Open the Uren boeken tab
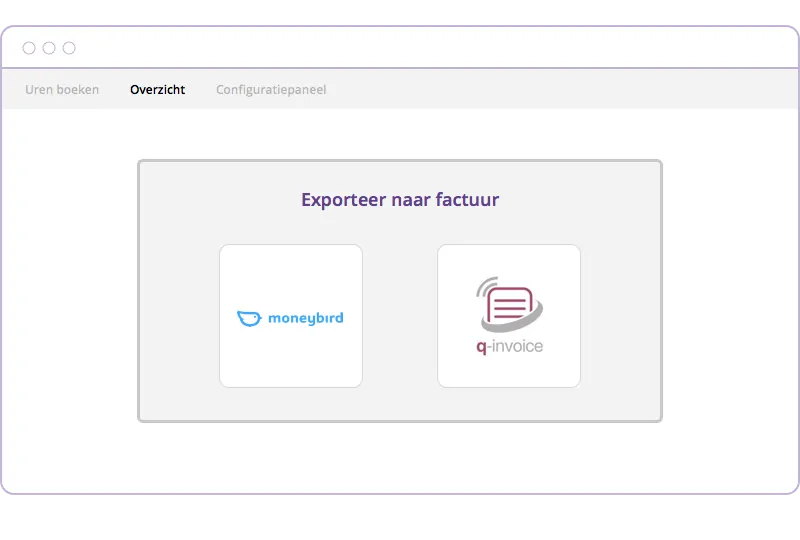 tap(62, 90)
